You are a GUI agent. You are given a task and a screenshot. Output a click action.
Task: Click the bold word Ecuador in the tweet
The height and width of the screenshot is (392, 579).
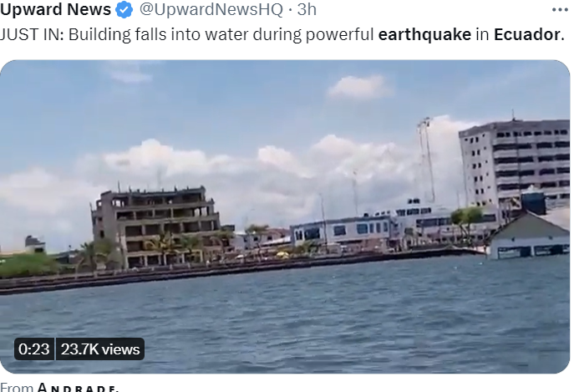click(527, 34)
